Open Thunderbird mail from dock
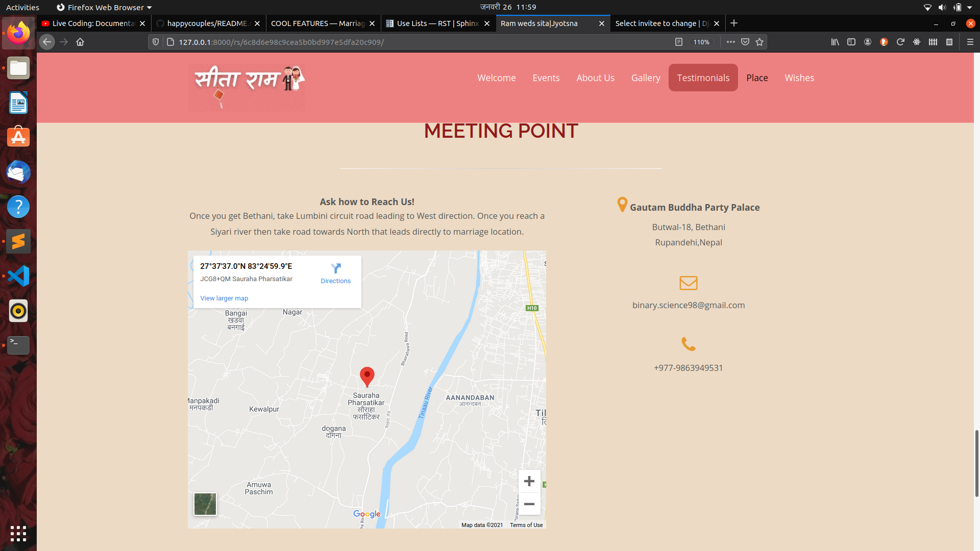This screenshot has width=980, height=551. 18,172
